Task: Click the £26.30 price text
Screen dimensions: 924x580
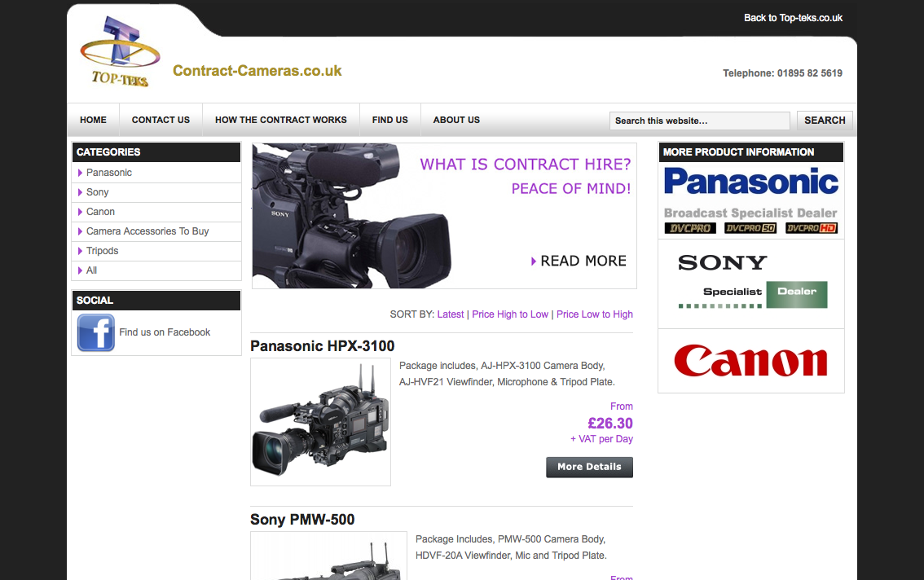Action: pos(610,424)
